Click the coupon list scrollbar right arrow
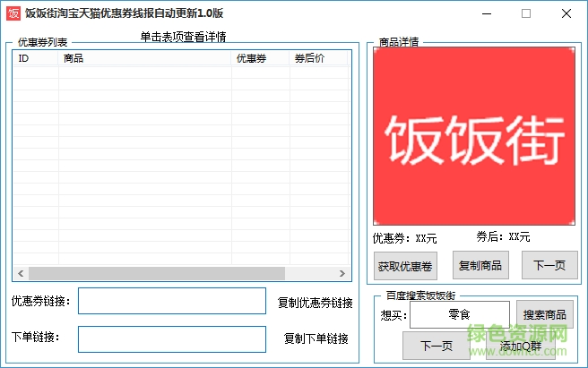The width and height of the screenshot is (588, 368). click(x=341, y=273)
